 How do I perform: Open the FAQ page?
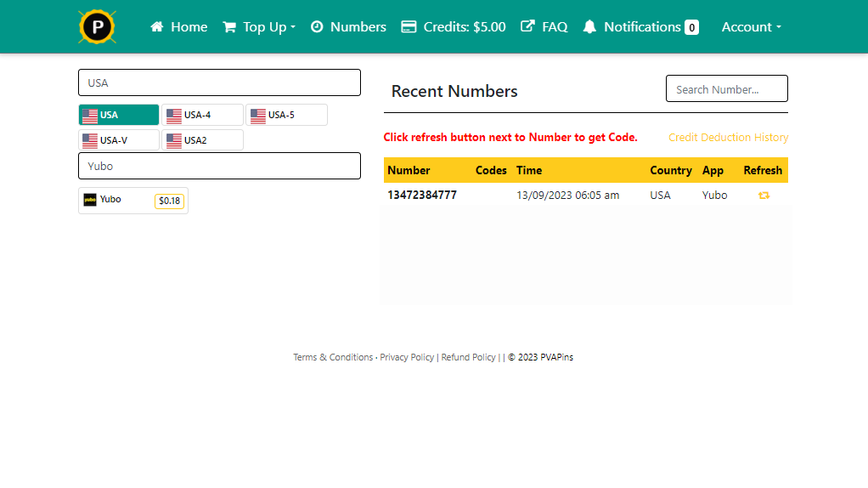coord(544,26)
